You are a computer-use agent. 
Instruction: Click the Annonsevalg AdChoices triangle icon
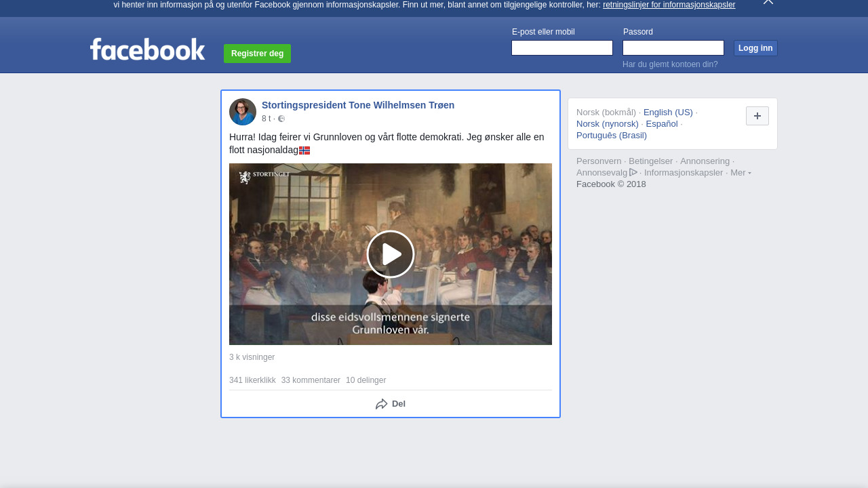tap(633, 172)
